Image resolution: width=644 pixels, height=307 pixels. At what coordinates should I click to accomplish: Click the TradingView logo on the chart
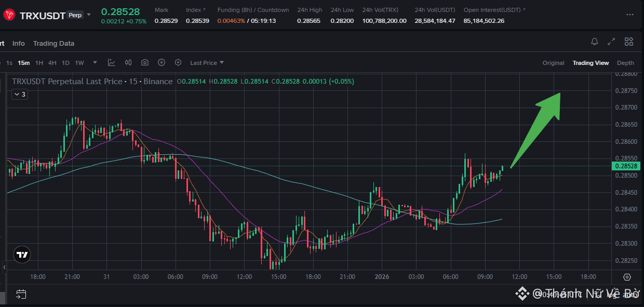point(22,255)
